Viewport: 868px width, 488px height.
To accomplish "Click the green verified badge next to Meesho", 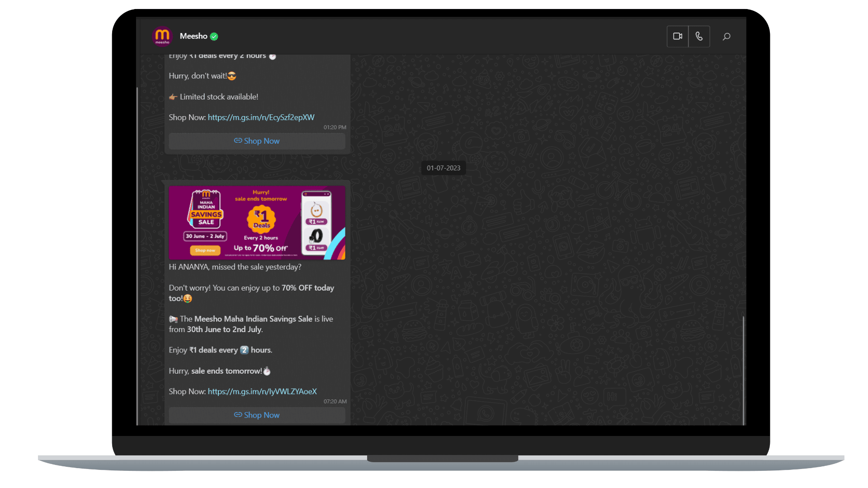I will coord(214,37).
